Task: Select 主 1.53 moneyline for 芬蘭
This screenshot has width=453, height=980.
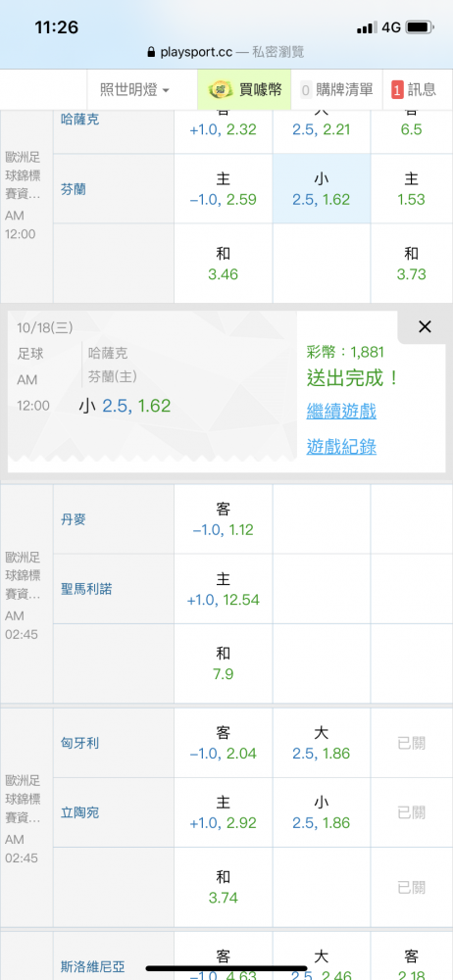Action: coord(411,189)
